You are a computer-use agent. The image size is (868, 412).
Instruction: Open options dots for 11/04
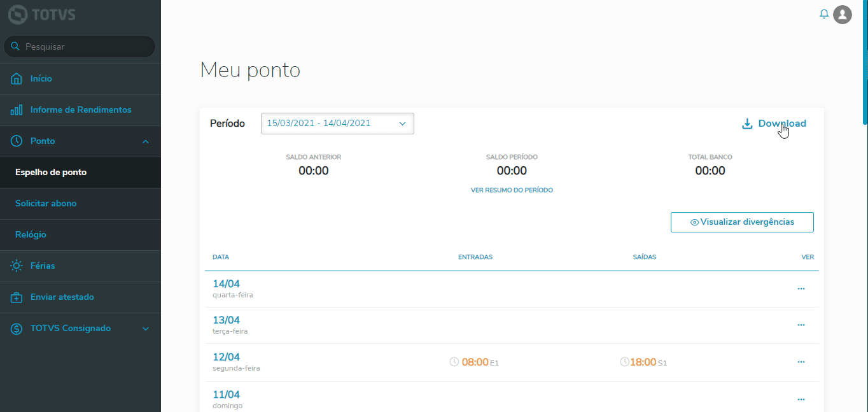point(801,399)
